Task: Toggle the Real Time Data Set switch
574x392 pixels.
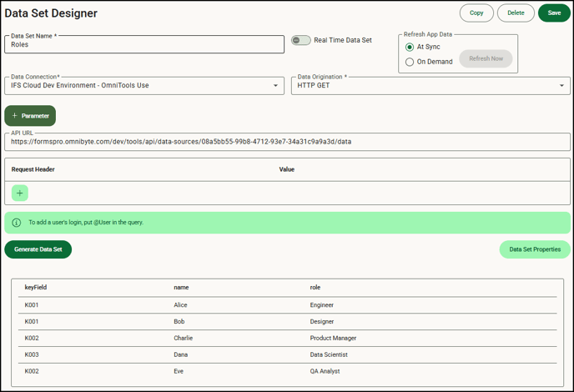Action: (300, 40)
